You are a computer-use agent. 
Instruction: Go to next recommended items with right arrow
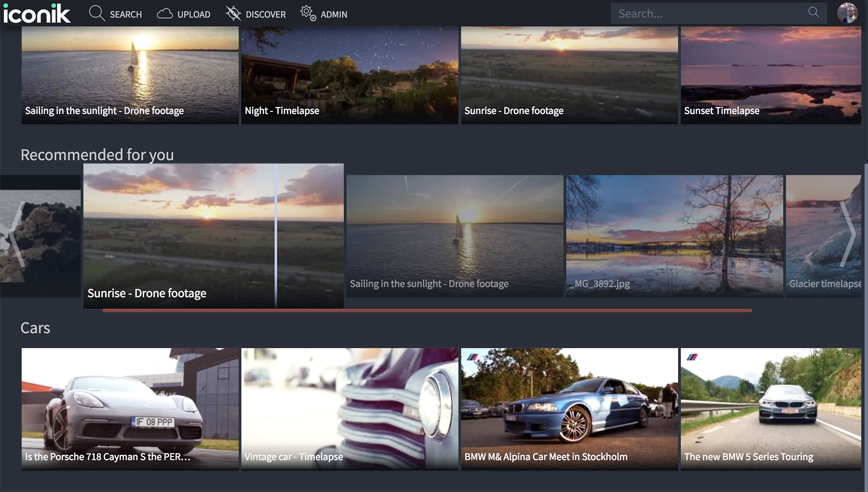pos(848,234)
